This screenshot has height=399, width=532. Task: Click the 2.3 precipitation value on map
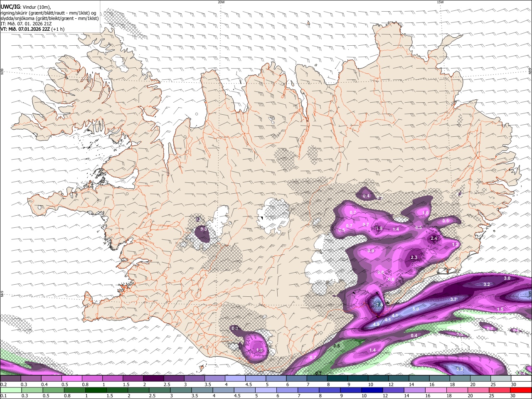pyautogui.click(x=414, y=258)
